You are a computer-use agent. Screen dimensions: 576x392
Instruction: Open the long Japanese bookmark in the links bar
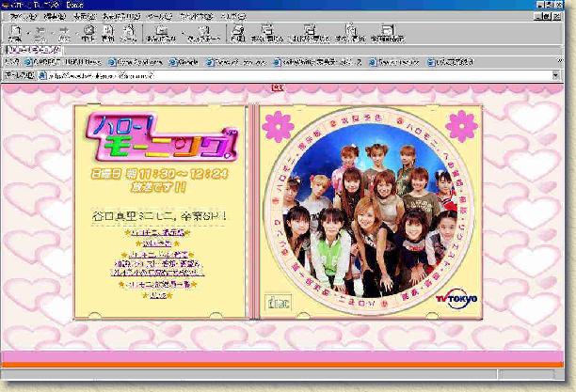(x=318, y=62)
